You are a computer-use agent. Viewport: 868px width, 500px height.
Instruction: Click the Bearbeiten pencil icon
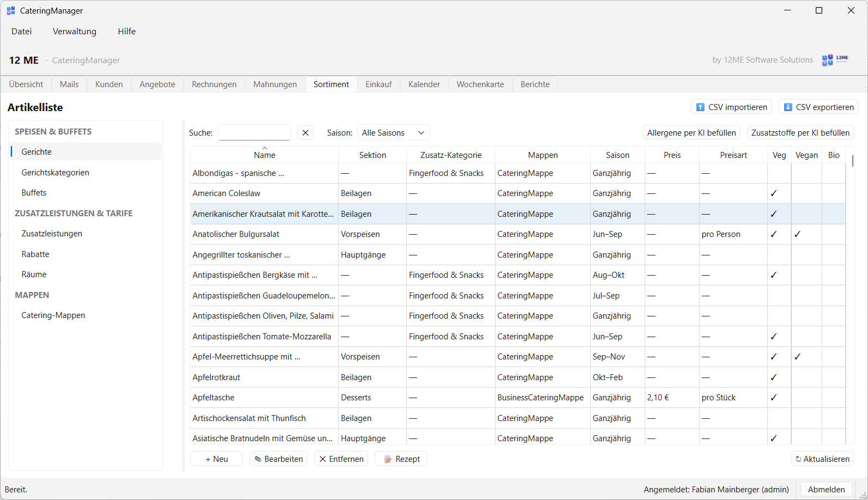pyautogui.click(x=258, y=459)
